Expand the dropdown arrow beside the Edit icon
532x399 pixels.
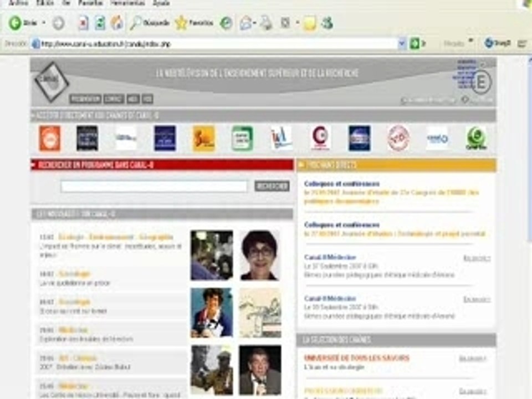click(297, 23)
